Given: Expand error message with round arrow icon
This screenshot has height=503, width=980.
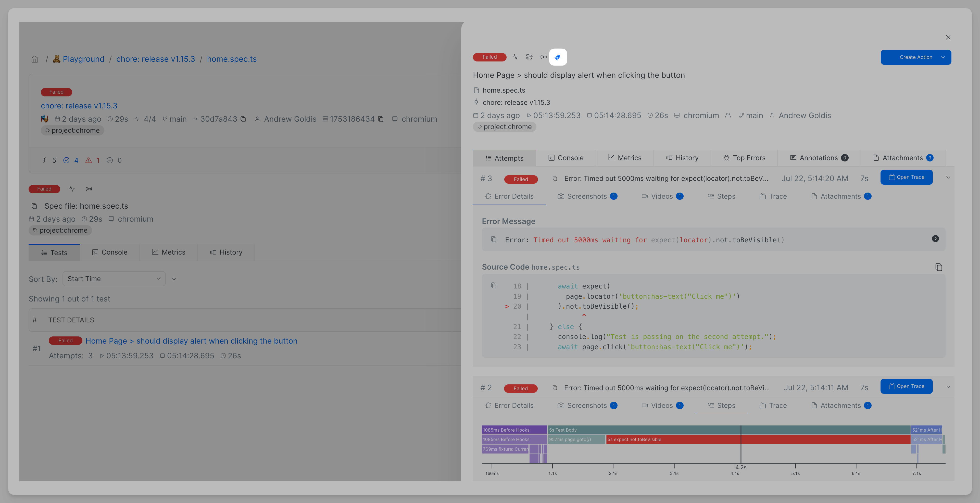Looking at the screenshot, I should 935,238.
